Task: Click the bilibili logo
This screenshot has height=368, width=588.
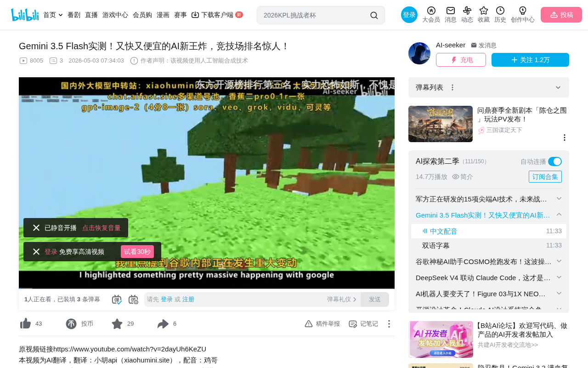Action: tap(25, 15)
